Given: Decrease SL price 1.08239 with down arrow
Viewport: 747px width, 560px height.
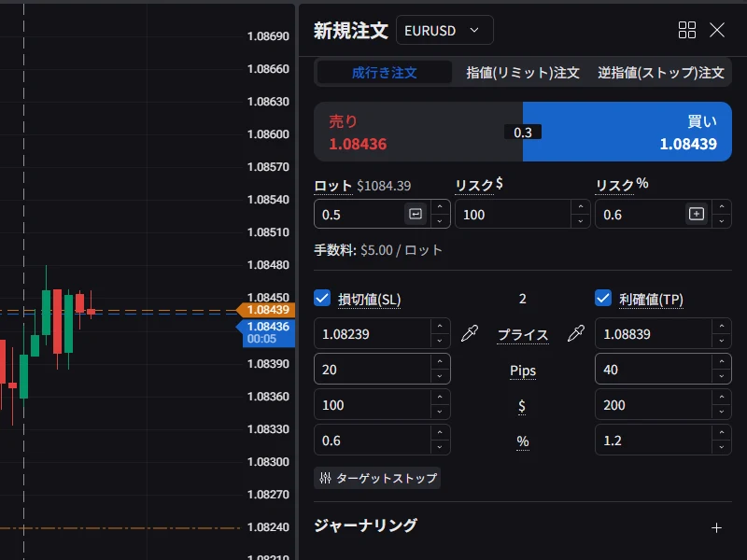Looking at the screenshot, I should [440, 341].
